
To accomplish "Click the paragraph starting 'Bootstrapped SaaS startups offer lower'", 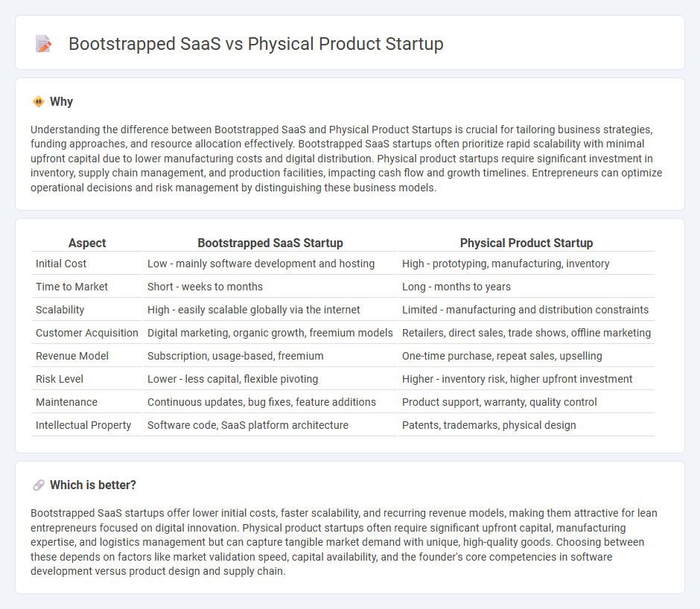I will [x=344, y=542].
